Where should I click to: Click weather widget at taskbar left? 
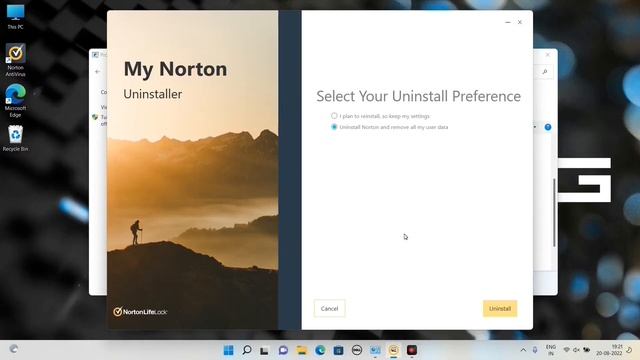(13, 349)
